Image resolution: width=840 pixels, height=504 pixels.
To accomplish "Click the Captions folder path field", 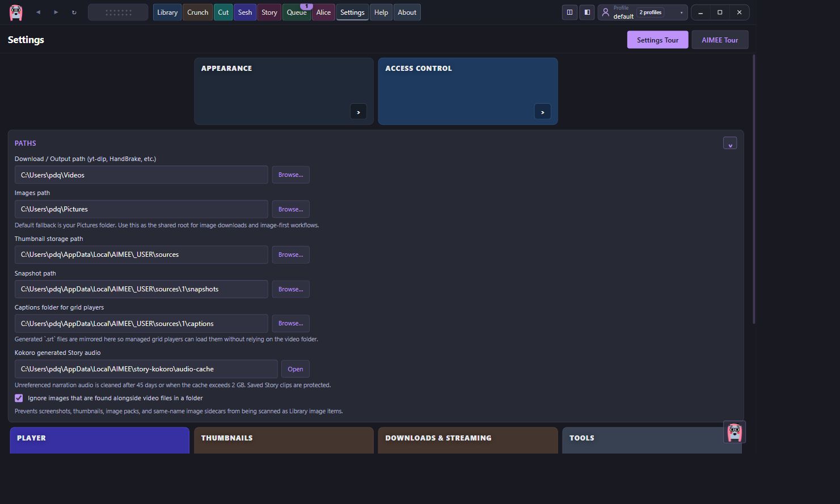I will [141, 323].
